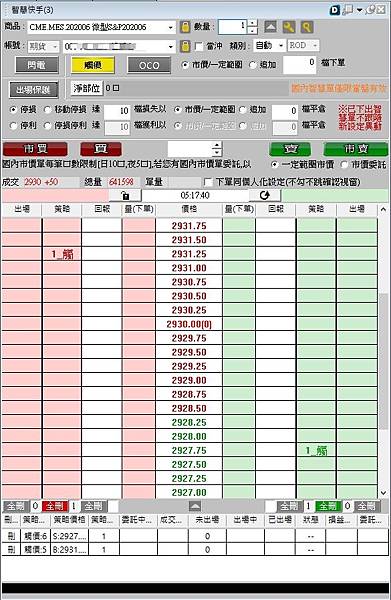
Task: Click the 檔下單 tick offset input field
Action: (300, 64)
